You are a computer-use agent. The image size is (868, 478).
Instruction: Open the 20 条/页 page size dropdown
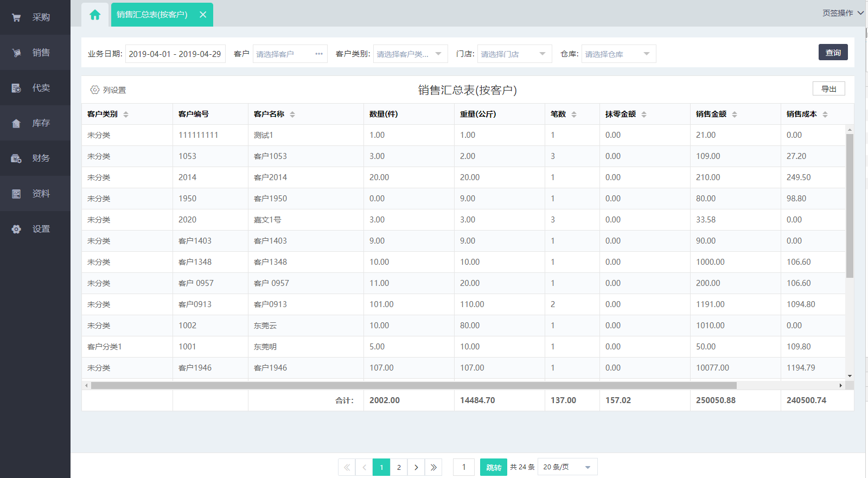[x=567, y=467]
